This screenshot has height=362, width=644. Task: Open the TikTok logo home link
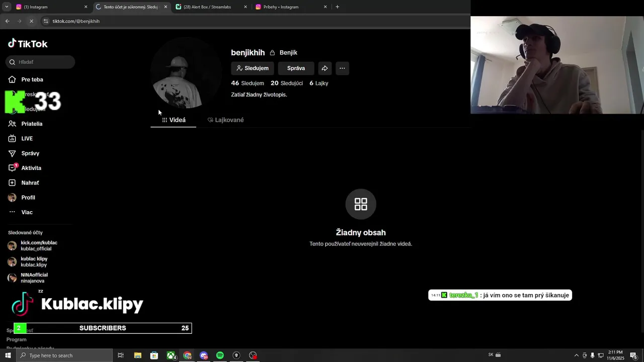[x=28, y=44]
